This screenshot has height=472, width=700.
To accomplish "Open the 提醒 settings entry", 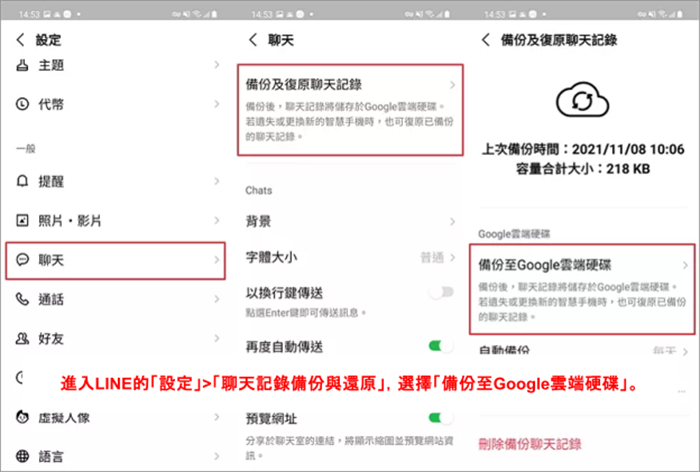I will [x=118, y=181].
